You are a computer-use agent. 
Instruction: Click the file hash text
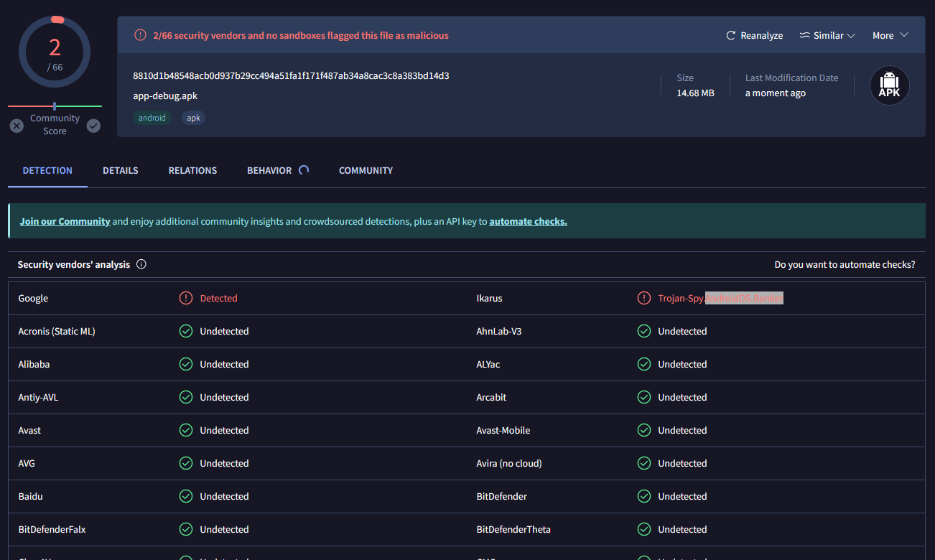click(291, 75)
